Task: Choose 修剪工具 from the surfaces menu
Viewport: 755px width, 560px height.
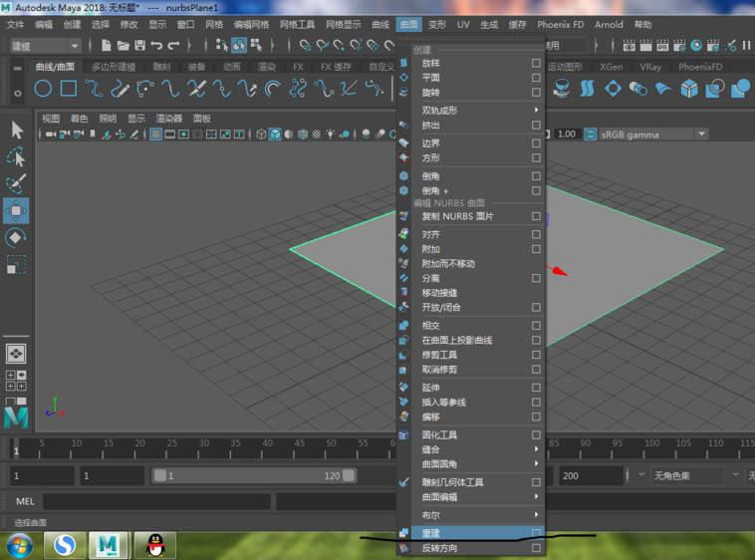Action: click(439, 355)
